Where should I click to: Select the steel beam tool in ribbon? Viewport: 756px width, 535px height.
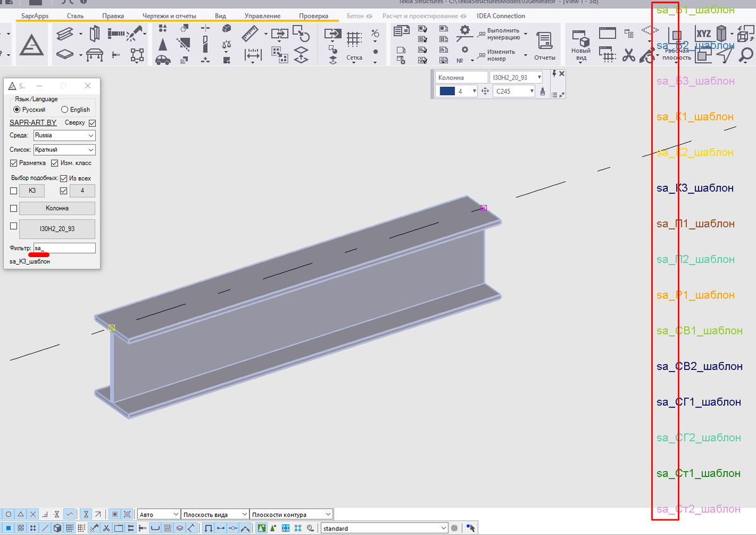point(65,33)
